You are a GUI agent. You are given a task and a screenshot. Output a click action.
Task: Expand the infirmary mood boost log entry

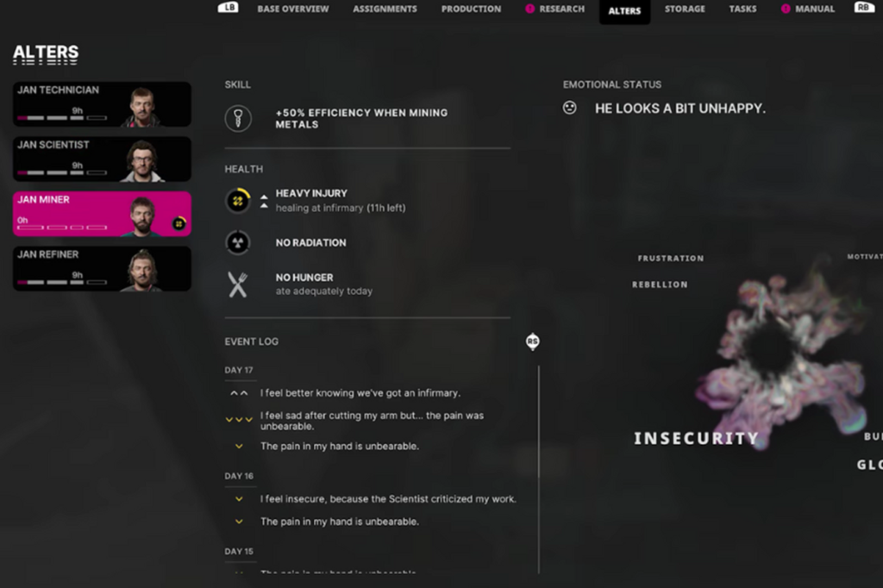[x=239, y=393]
